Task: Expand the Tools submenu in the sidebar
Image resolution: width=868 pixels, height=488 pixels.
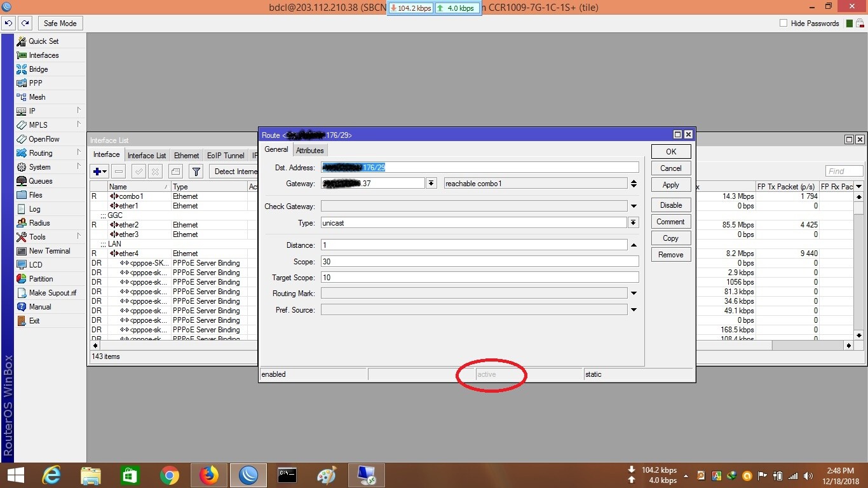Action: point(50,237)
